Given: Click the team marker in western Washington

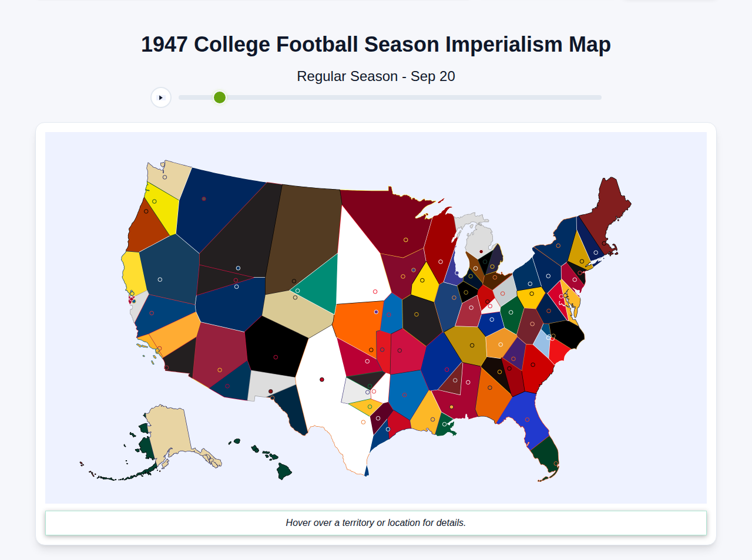Looking at the screenshot, I should click(x=164, y=177).
